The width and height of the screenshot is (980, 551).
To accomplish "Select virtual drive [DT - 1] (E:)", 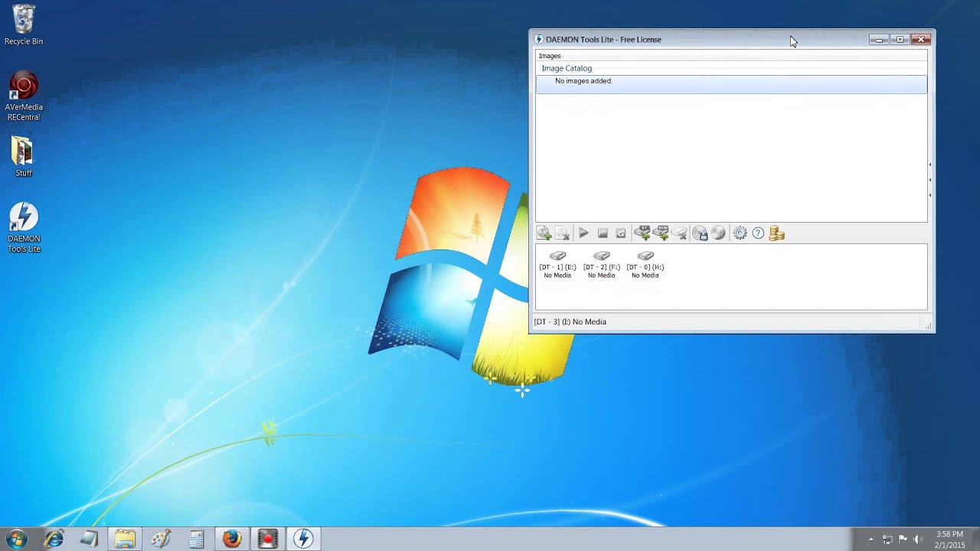I will point(557,264).
